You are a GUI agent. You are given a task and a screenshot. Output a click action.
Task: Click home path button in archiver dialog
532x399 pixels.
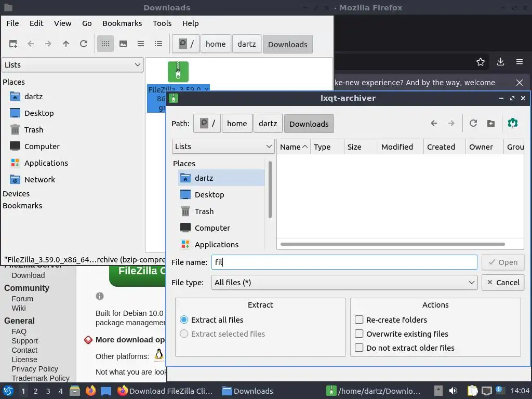[237, 124]
